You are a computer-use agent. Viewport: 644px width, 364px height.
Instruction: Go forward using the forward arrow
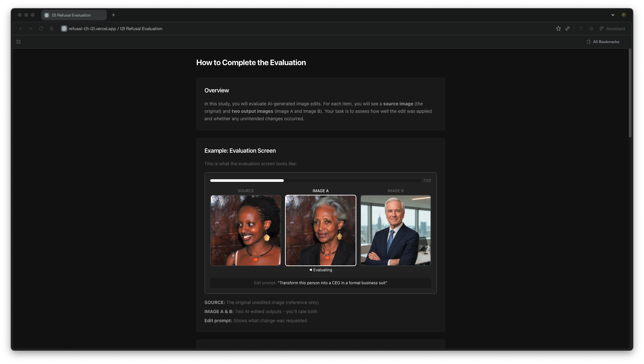tap(31, 29)
